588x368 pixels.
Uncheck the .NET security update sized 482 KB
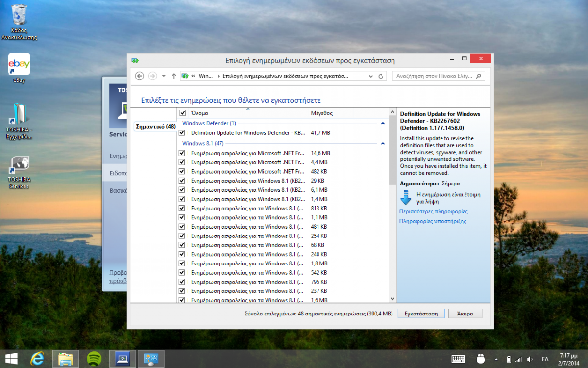(182, 172)
